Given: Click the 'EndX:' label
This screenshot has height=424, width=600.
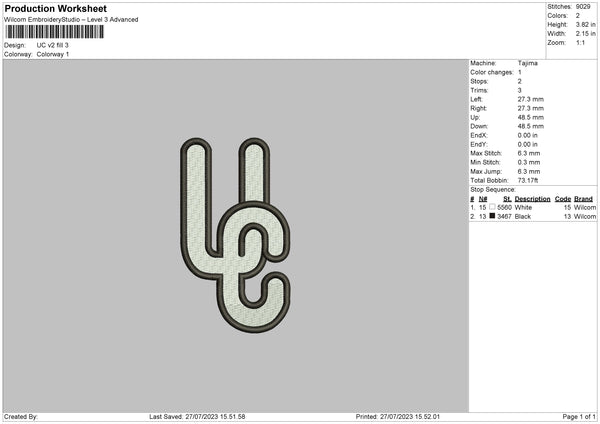Looking at the screenshot, I should (479, 135).
